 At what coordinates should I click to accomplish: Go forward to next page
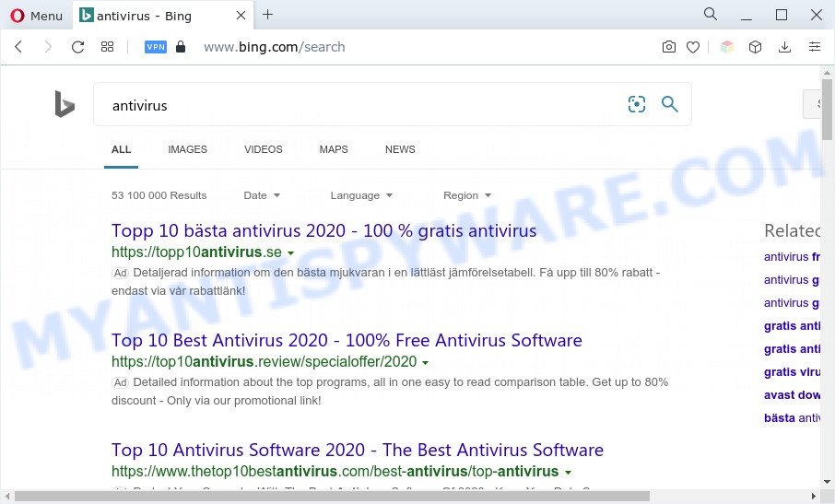pos(48,47)
